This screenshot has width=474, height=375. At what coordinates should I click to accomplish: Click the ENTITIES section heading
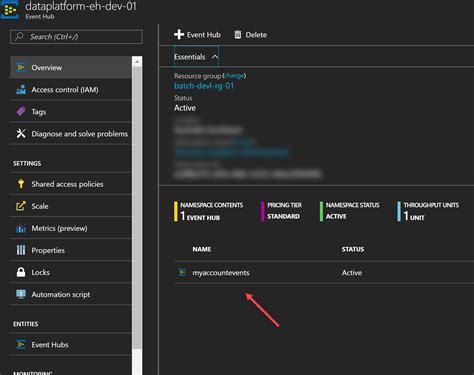(26, 324)
